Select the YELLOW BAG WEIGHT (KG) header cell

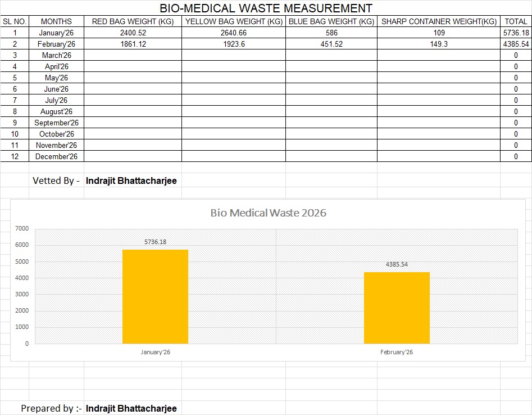click(x=233, y=21)
